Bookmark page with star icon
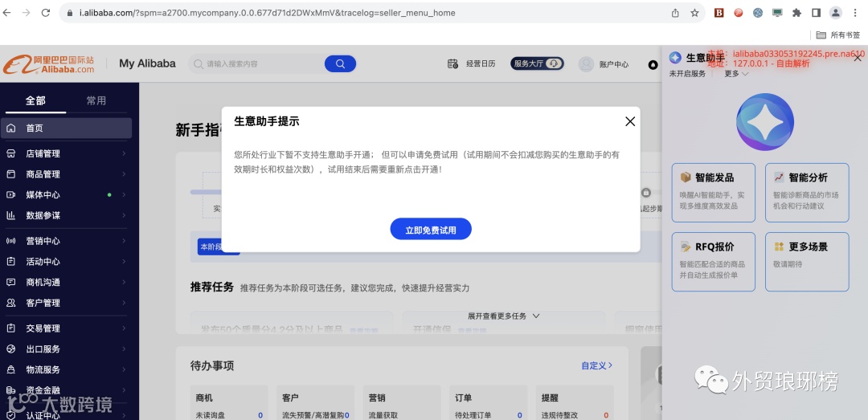Image resolution: width=868 pixels, height=420 pixels. (x=694, y=13)
